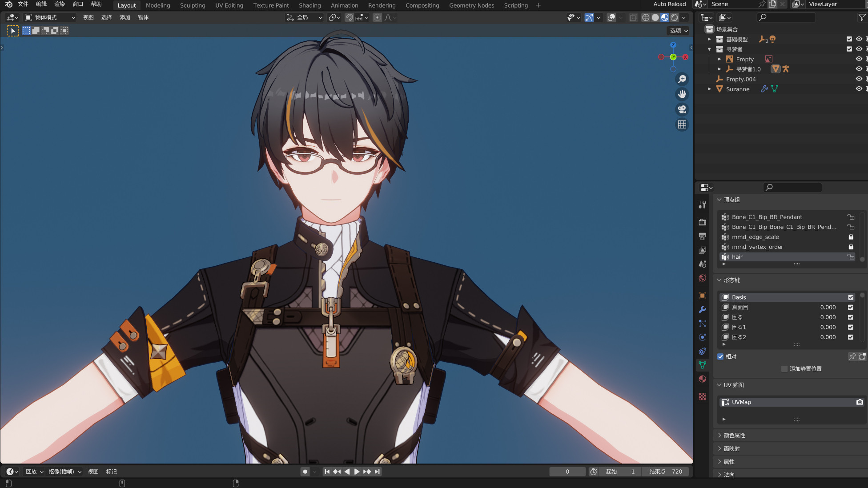Open the Material properties tab icon

703,379
